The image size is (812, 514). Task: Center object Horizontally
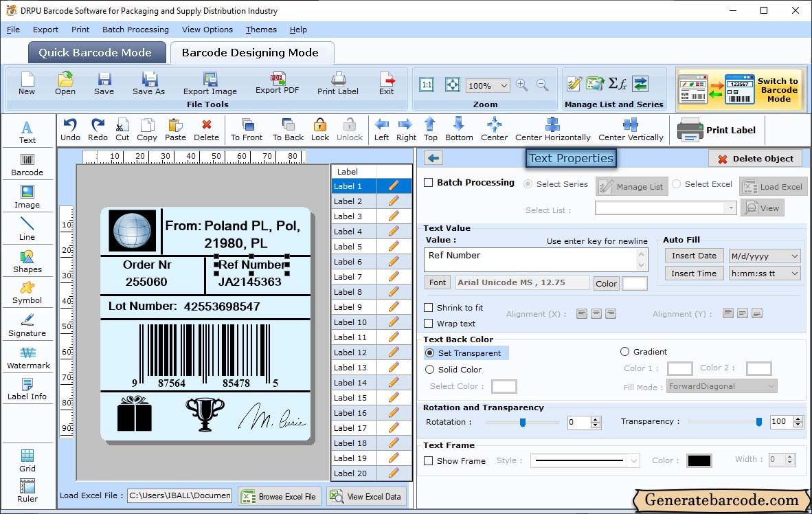coord(552,130)
